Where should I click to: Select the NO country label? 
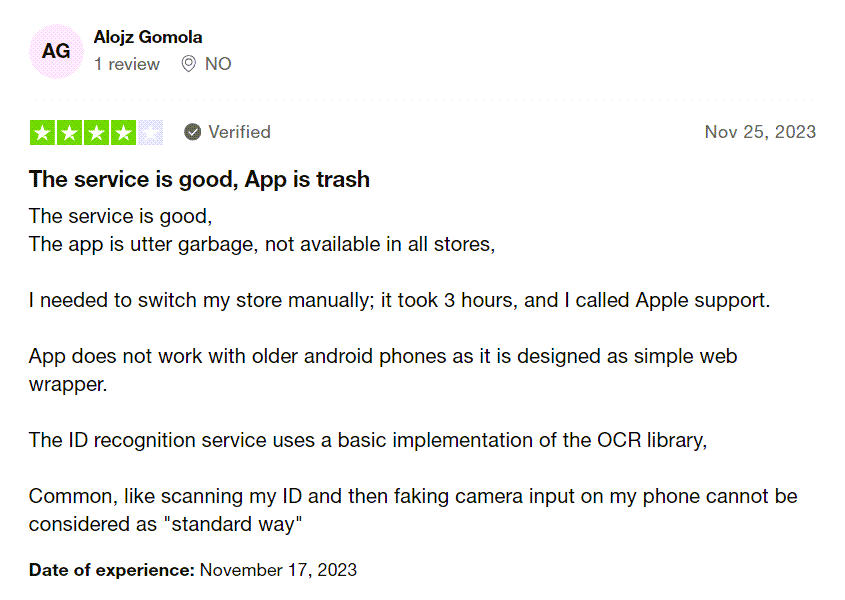pyautogui.click(x=218, y=64)
